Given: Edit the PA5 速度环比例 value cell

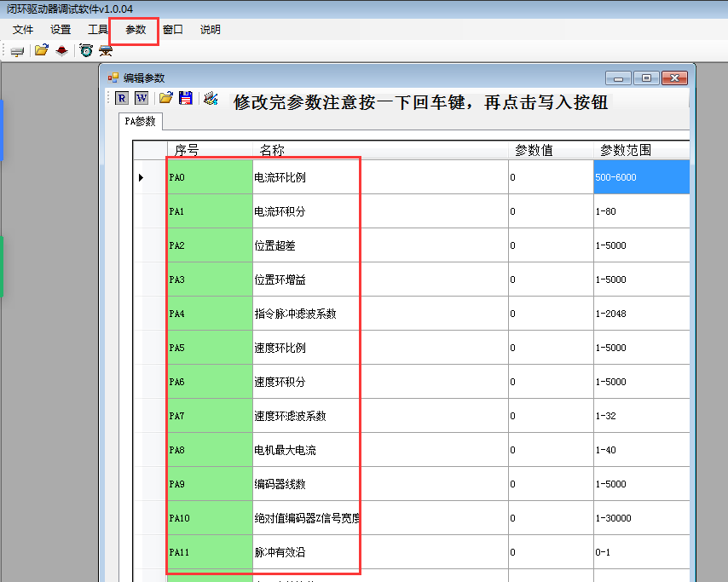Looking at the screenshot, I should point(551,348).
